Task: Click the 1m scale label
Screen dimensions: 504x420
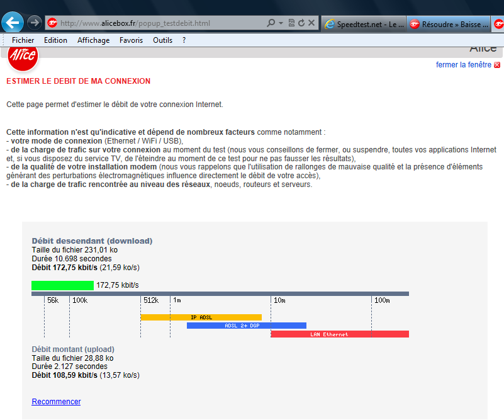Action: coord(177,300)
